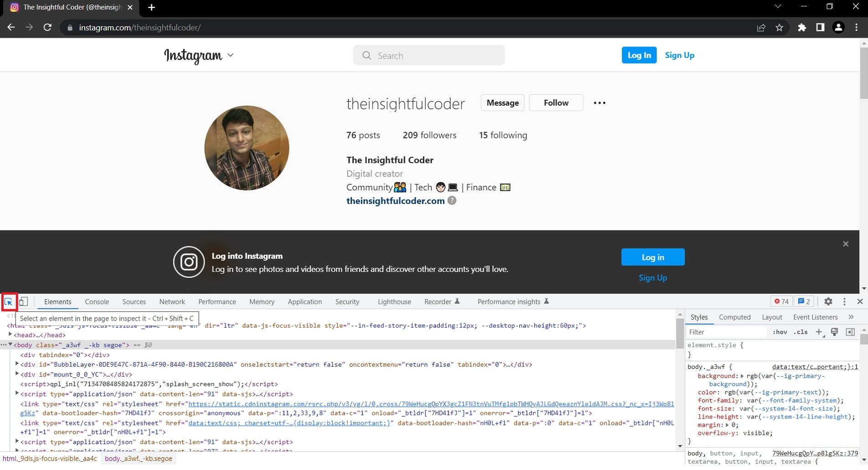This screenshot has width=868, height=470.
Task: Open the Recorder tab
Action: click(x=442, y=301)
